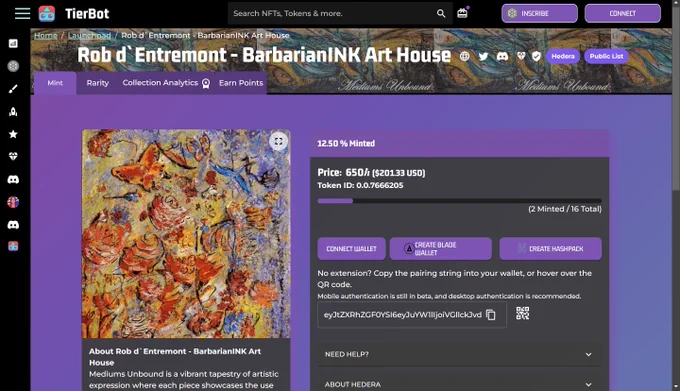680x391 pixels.
Task: Click the verified shield checkmark icon
Action: 536,56
